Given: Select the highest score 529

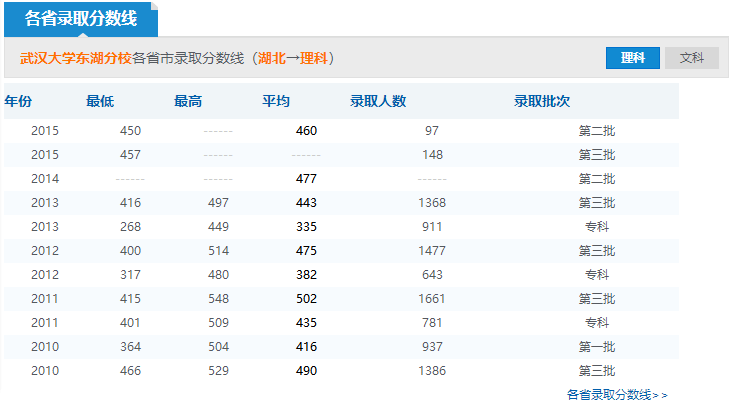Looking at the screenshot, I should [218, 371].
